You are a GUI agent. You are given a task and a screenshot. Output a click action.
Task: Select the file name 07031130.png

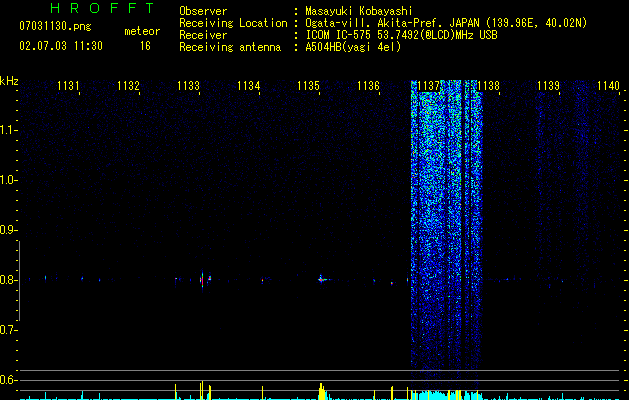pos(55,27)
